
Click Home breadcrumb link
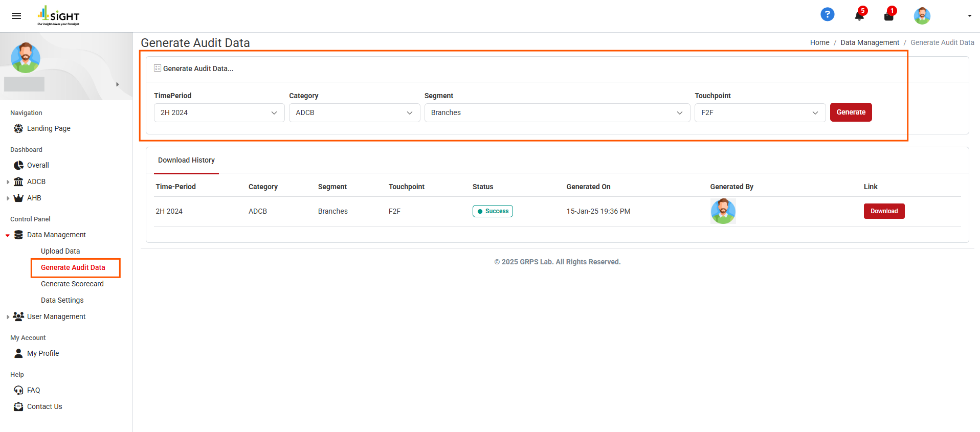click(x=819, y=42)
